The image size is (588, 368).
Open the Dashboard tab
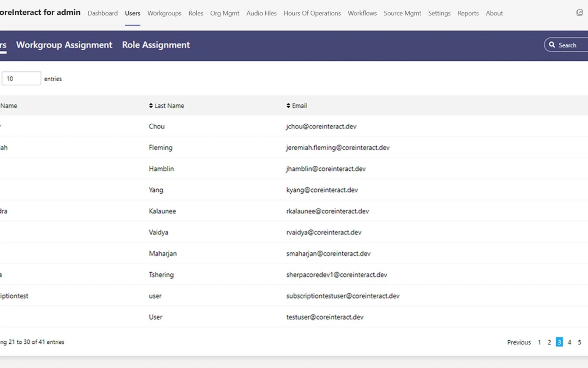tap(103, 13)
